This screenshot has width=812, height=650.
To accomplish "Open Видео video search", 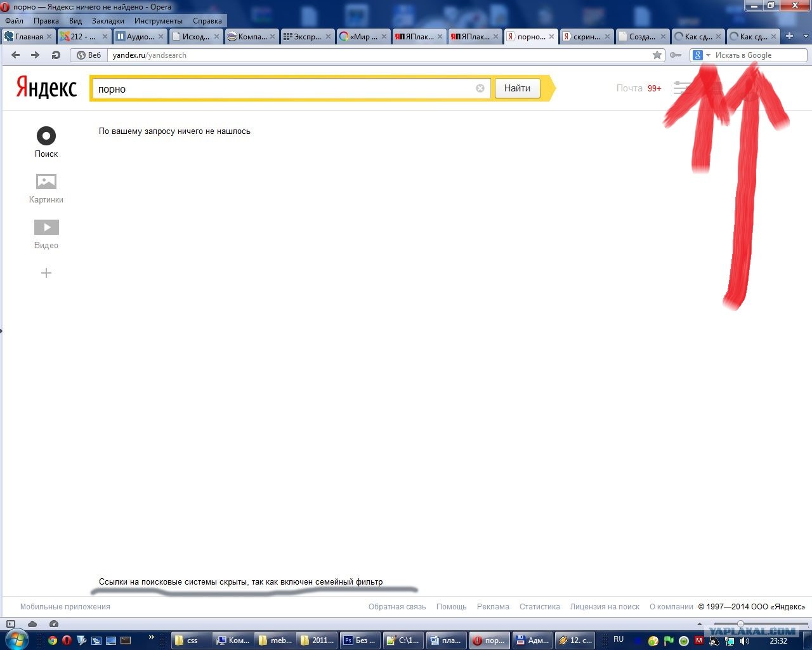I will point(46,234).
